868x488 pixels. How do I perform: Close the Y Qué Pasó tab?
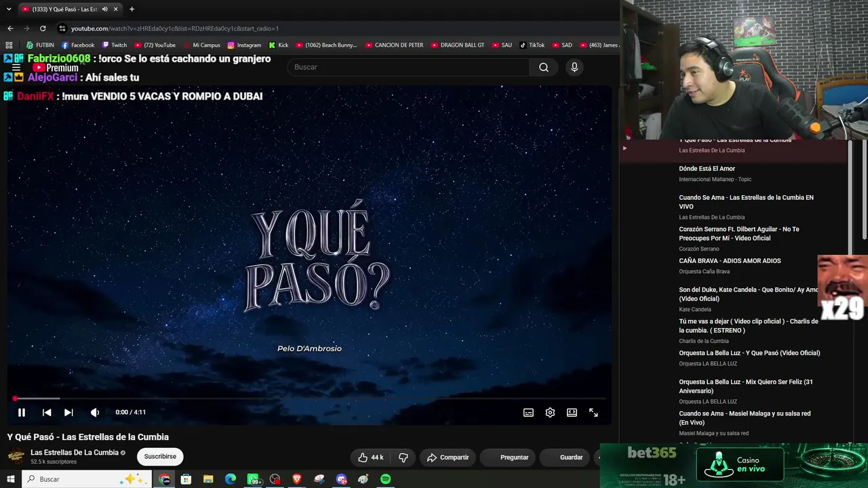(x=116, y=9)
